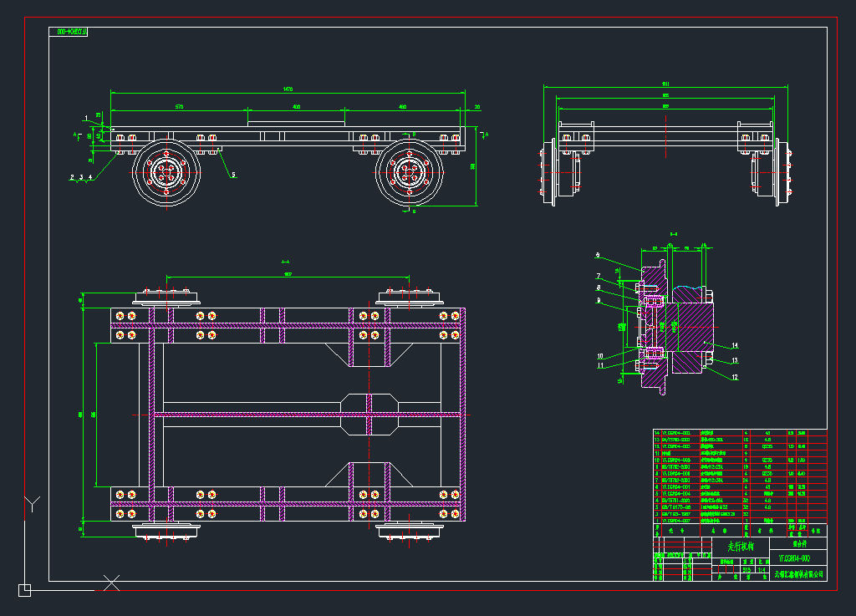Click part callout number 10
856x616 pixels.
click(x=600, y=356)
